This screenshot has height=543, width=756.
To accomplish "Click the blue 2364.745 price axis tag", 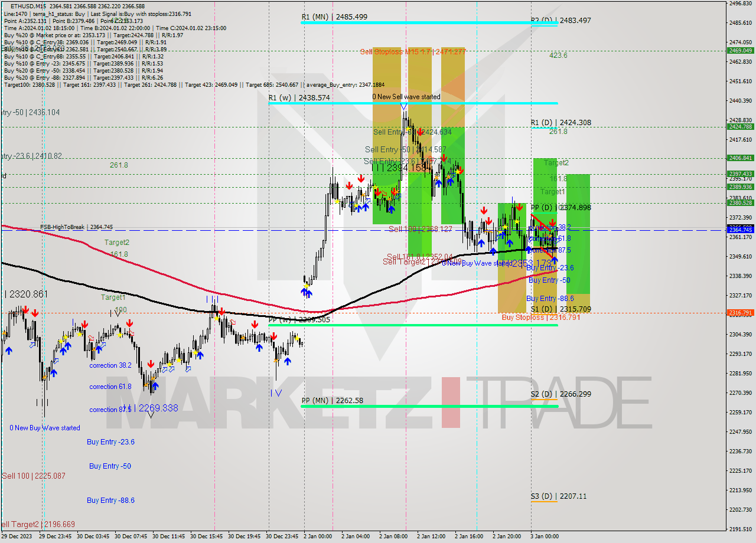I will (741, 230).
